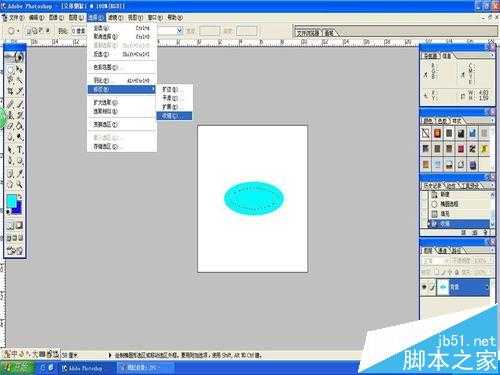Select the History Brush tool
This screenshot has height=375, width=500.
click(20, 115)
